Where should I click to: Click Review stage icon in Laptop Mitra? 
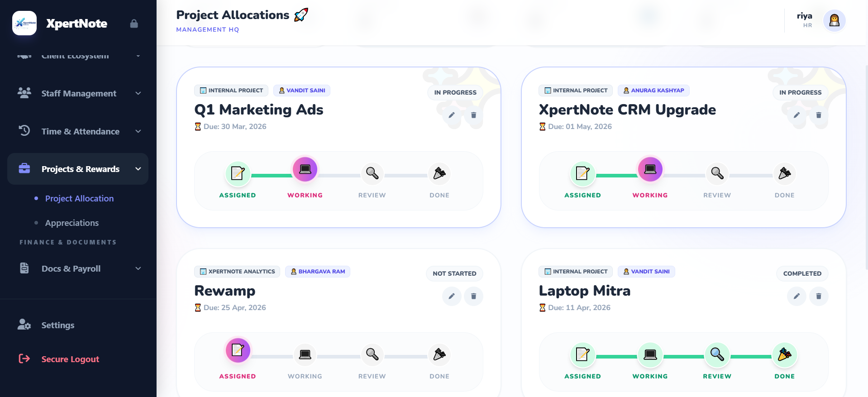tap(717, 354)
